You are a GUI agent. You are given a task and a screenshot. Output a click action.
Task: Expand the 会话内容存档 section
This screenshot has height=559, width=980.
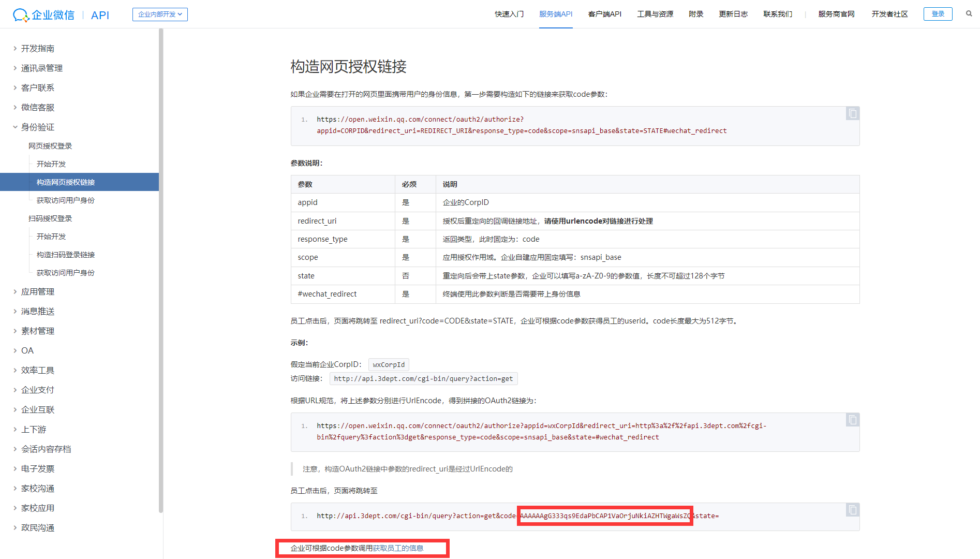46,449
